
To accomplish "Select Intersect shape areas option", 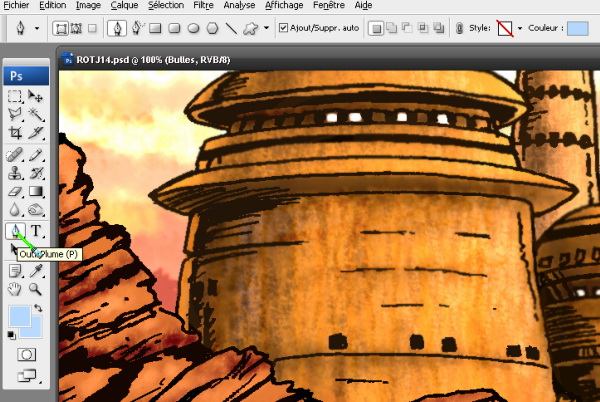I will pyautogui.click(x=423, y=28).
